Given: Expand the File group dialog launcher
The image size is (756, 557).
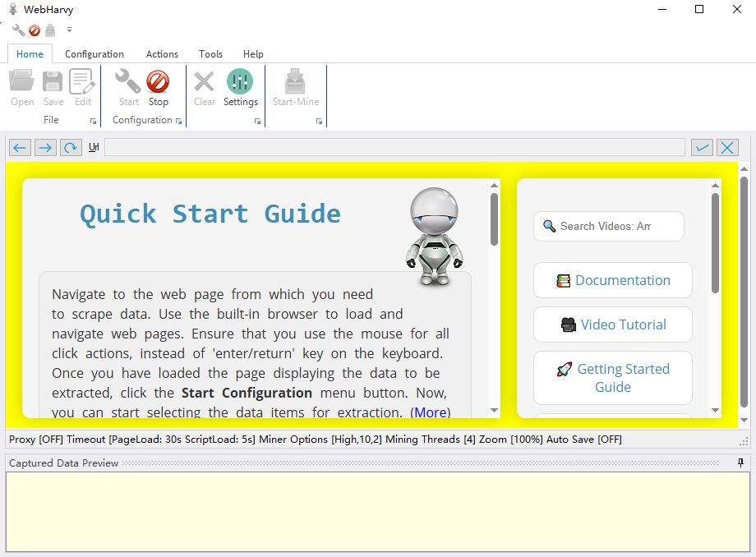Looking at the screenshot, I should point(93,122).
